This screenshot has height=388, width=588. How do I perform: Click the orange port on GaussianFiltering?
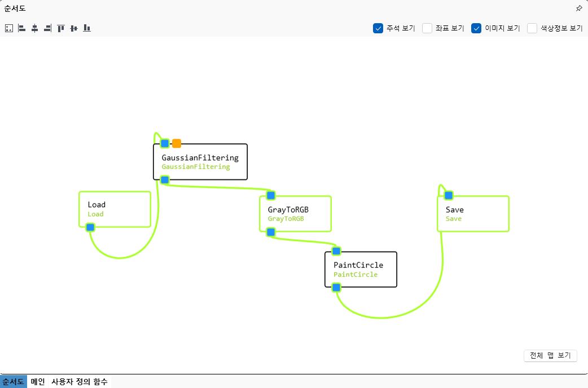click(177, 143)
